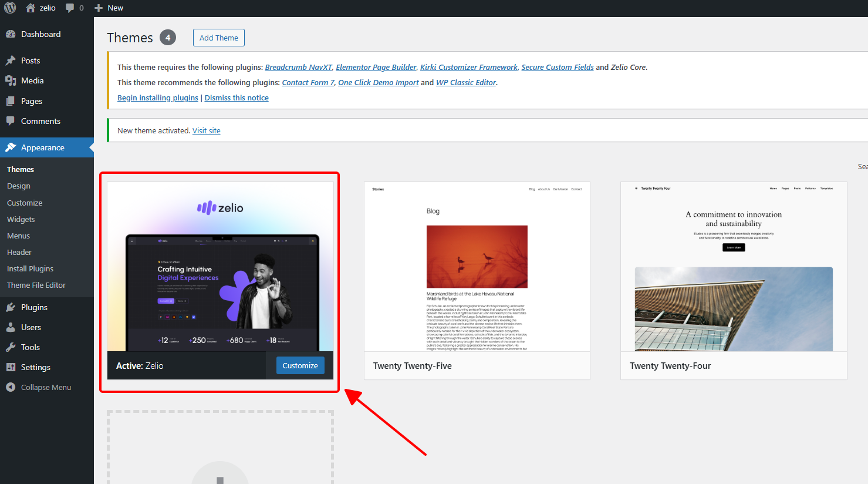Open Kirki Customizer Framework link
Image resolution: width=868 pixels, height=484 pixels.
pyautogui.click(x=469, y=67)
